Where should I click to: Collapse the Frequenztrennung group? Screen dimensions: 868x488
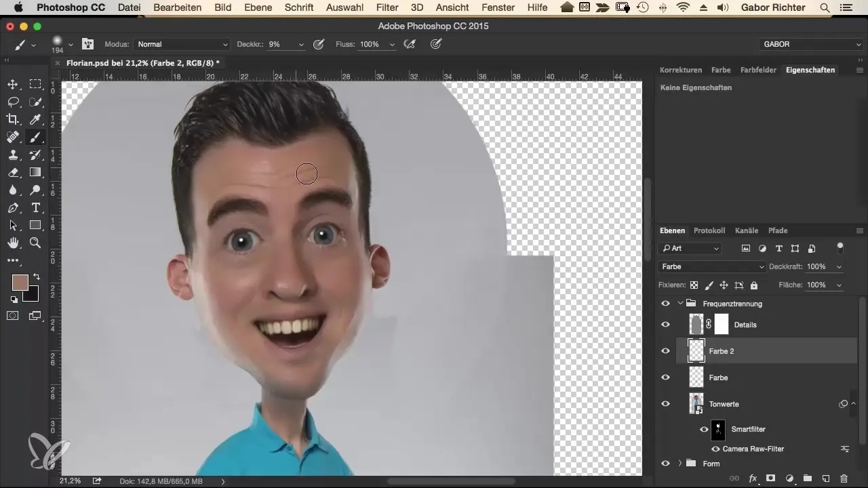pos(679,304)
